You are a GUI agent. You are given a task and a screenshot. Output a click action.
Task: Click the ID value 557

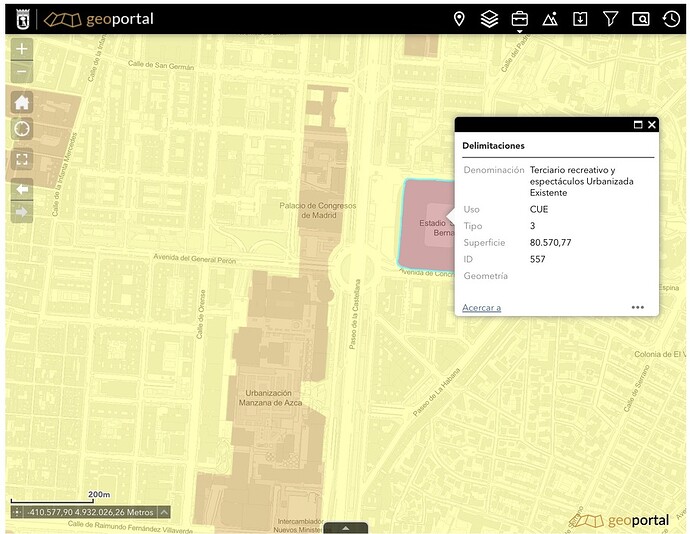(x=537, y=259)
